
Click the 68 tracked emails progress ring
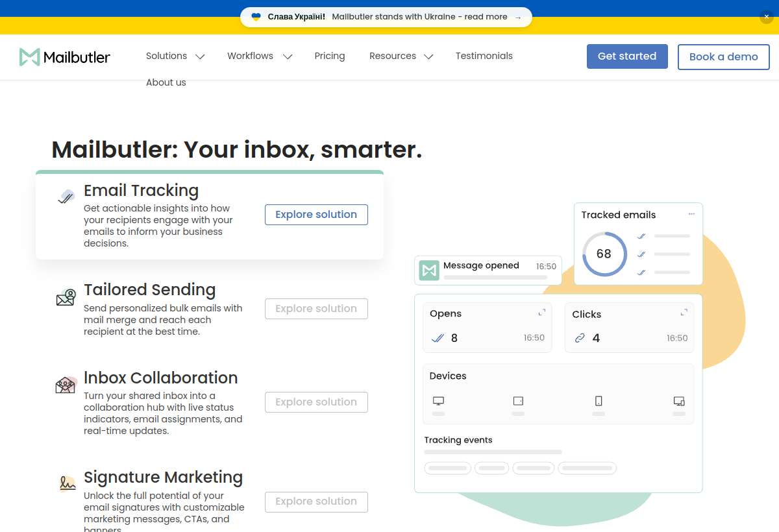604,254
